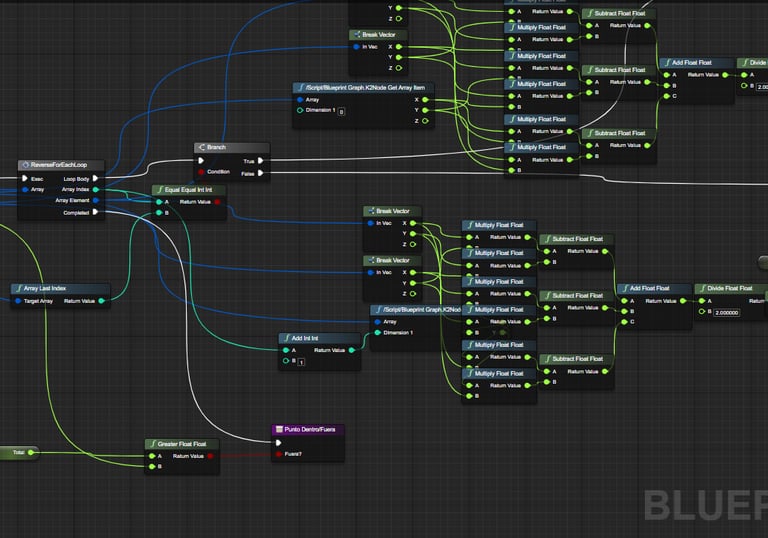Select the Get Array Item node showing its full title
Image resolution: width=768 pixels, height=538 pixels.
click(x=365, y=87)
